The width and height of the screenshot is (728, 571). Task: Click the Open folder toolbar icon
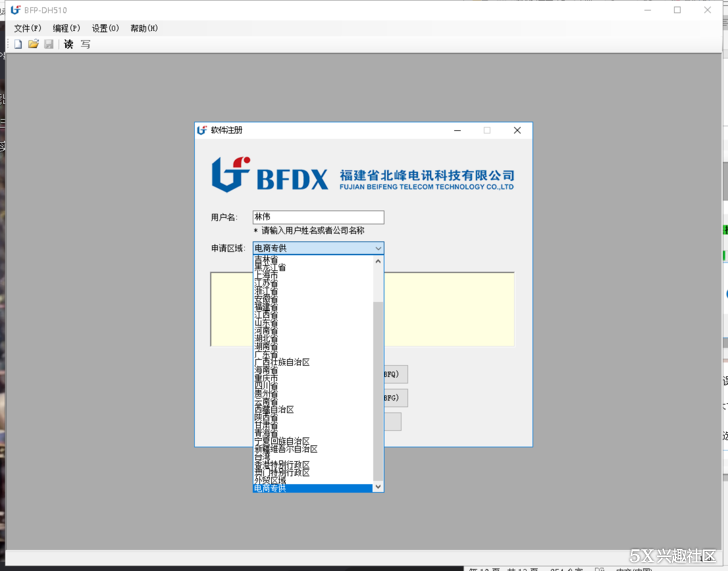pos(33,44)
